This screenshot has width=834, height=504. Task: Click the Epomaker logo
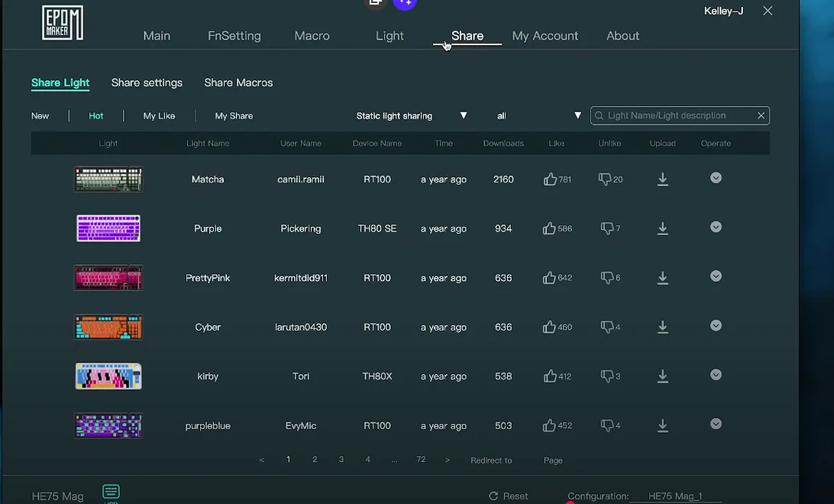click(63, 23)
